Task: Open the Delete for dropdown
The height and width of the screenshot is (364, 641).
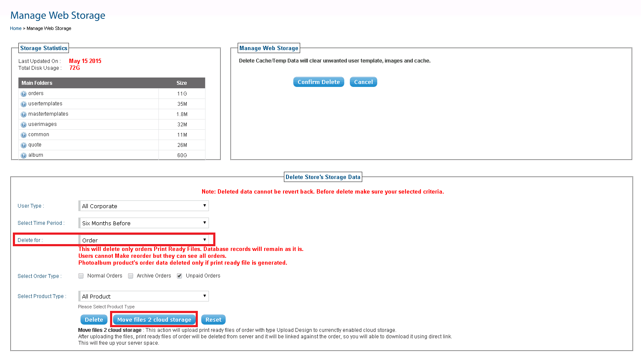Action: click(x=143, y=240)
